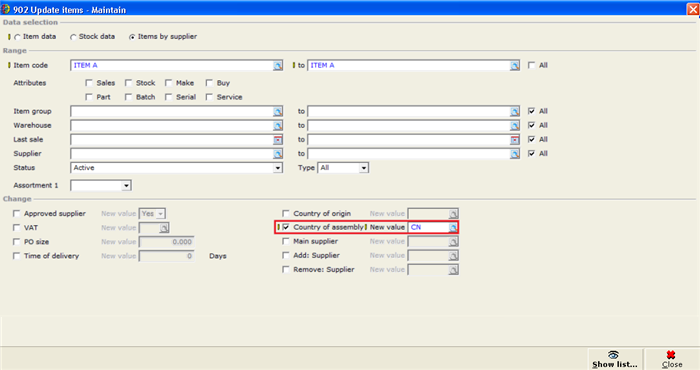Open Warehouse 'from' lookup icon
The image size is (700, 370).
click(x=278, y=126)
